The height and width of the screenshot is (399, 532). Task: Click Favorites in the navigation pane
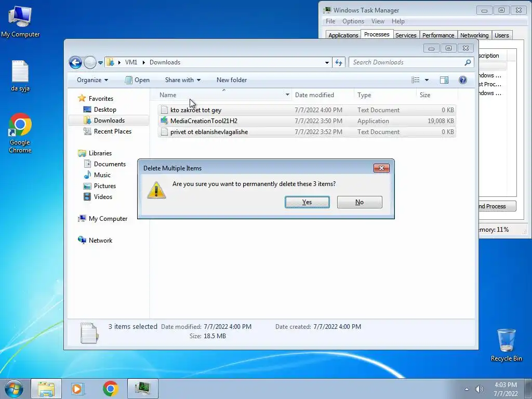101,98
